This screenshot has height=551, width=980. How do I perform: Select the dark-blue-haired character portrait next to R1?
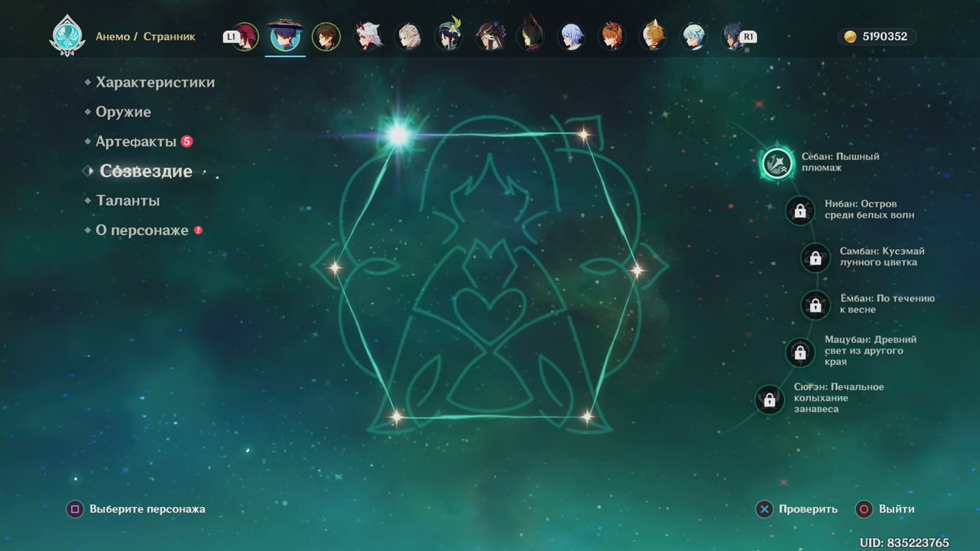[733, 37]
